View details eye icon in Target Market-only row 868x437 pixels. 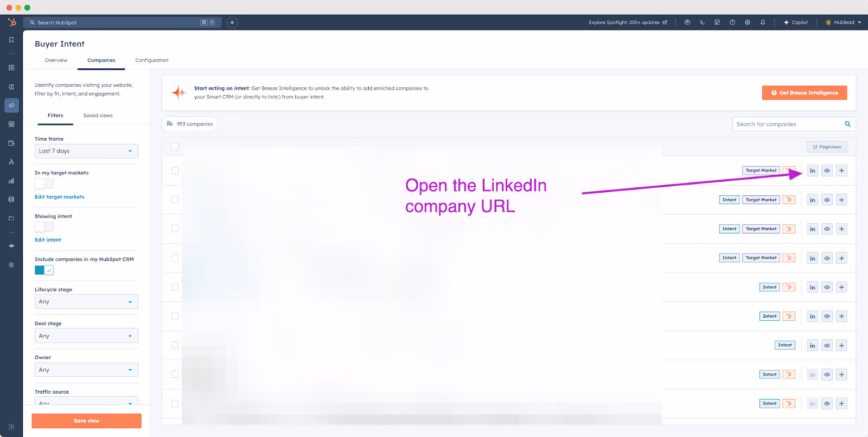(827, 170)
